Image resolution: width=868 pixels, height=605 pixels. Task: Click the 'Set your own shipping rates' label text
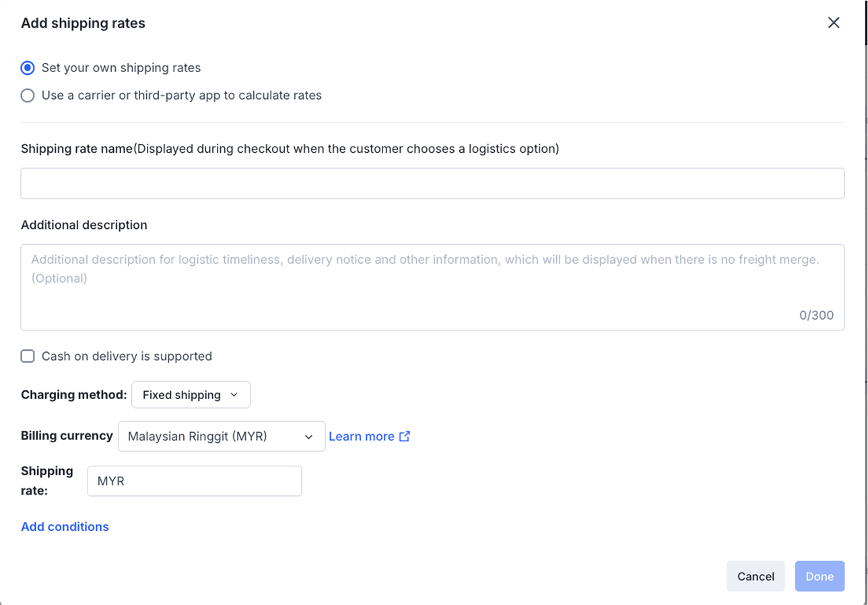pos(121,68)
